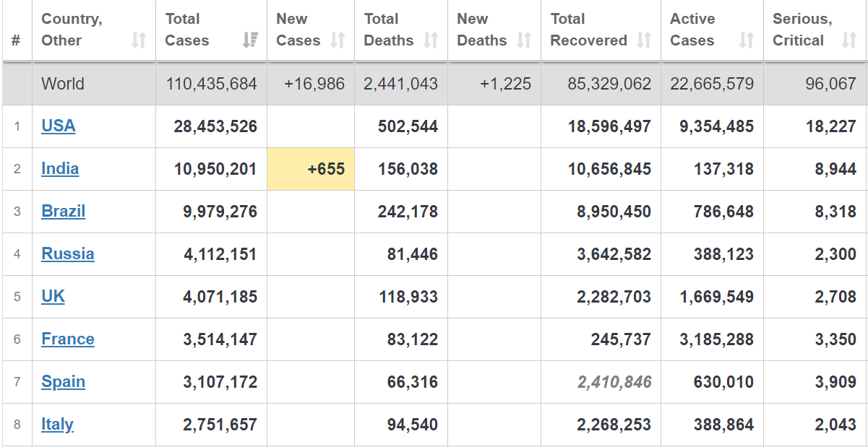Image resolution: width=868 pixels, height=447 pixels.
Task: Sort table by New Deaths icon
Action: [x=524, y=40]
